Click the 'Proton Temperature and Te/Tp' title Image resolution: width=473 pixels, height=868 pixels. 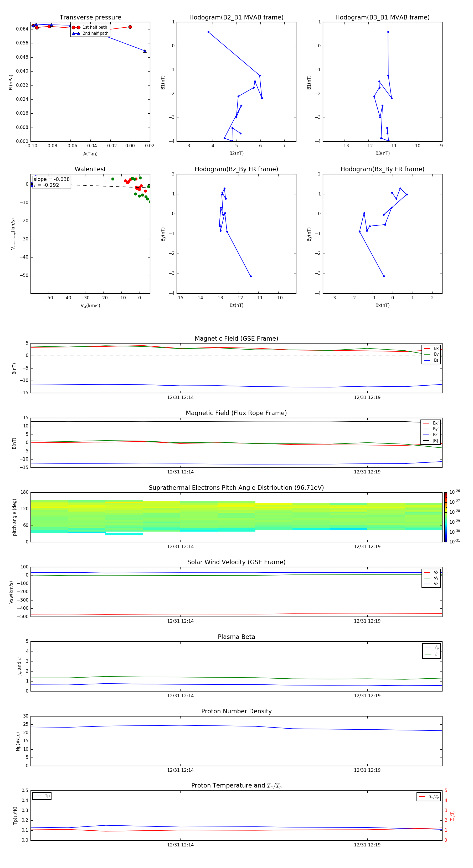tap(236, 785)
